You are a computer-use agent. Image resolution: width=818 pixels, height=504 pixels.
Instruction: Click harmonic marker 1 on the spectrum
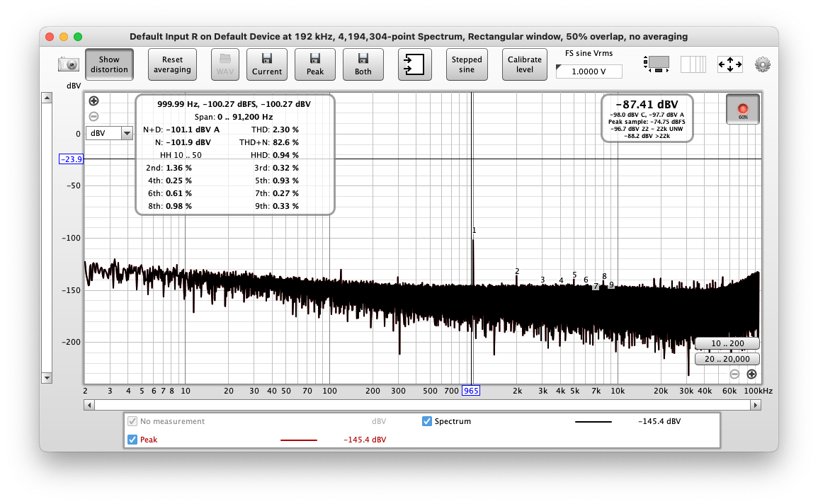point(475,230)
